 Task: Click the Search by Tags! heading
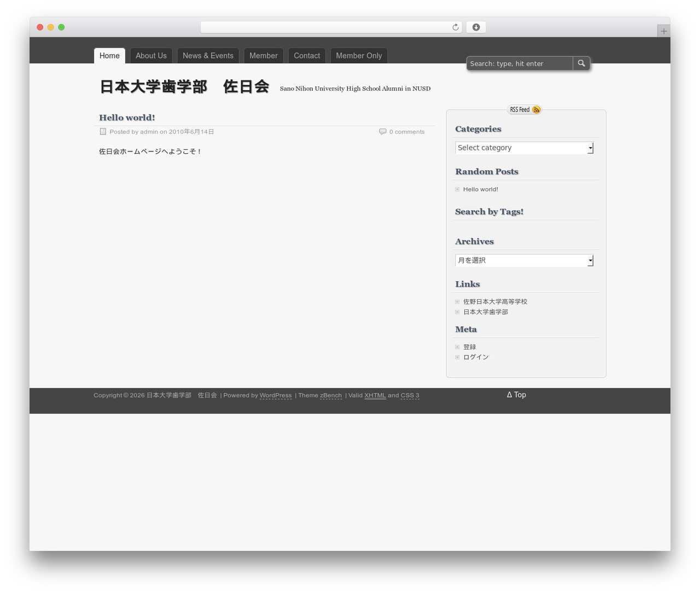tap(489, 212)
